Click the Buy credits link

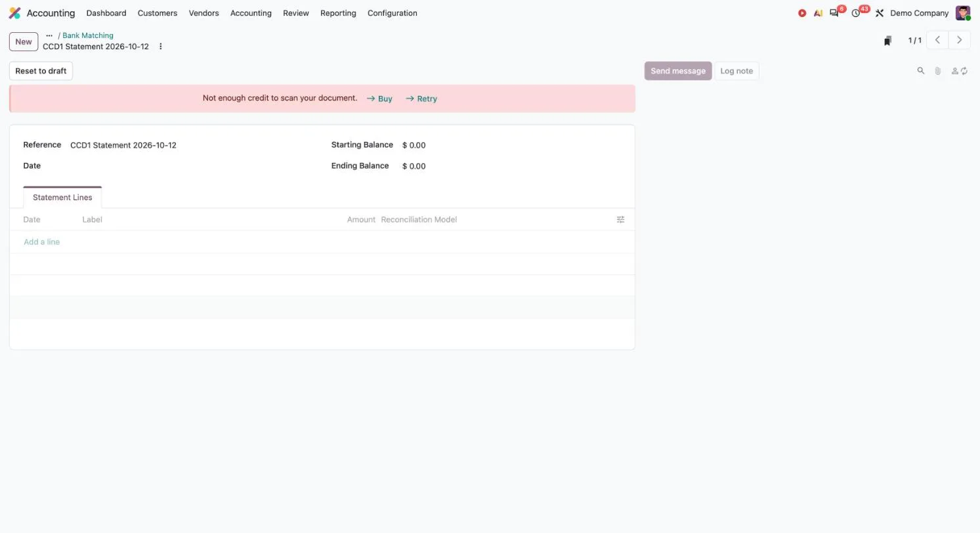point(379,98)
